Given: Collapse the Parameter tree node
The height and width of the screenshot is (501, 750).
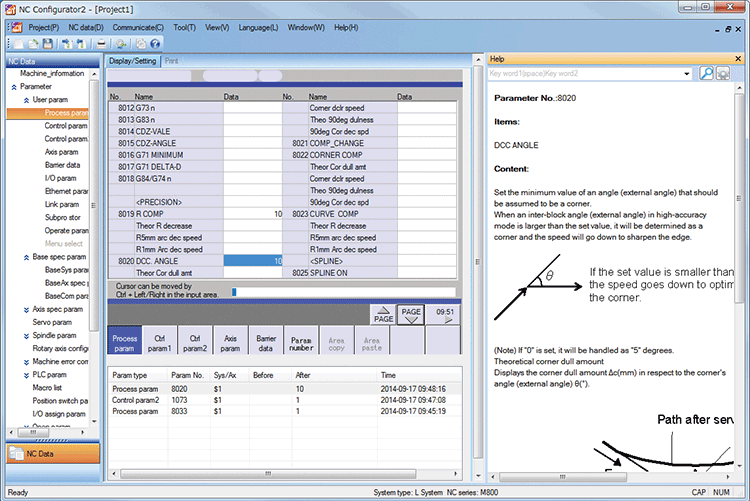Looking at the screenshot, I should tap(13, 87).
